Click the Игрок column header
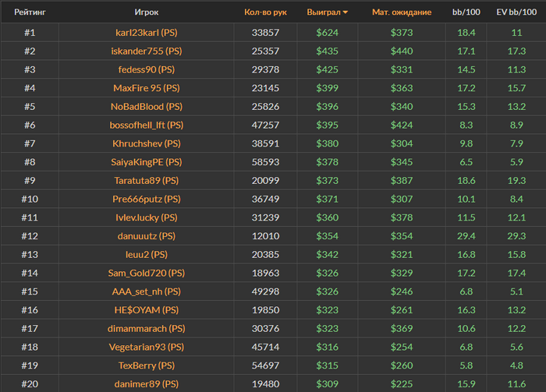Image resolution: width=546 pixels, height=392 pixels. point(146,12)
